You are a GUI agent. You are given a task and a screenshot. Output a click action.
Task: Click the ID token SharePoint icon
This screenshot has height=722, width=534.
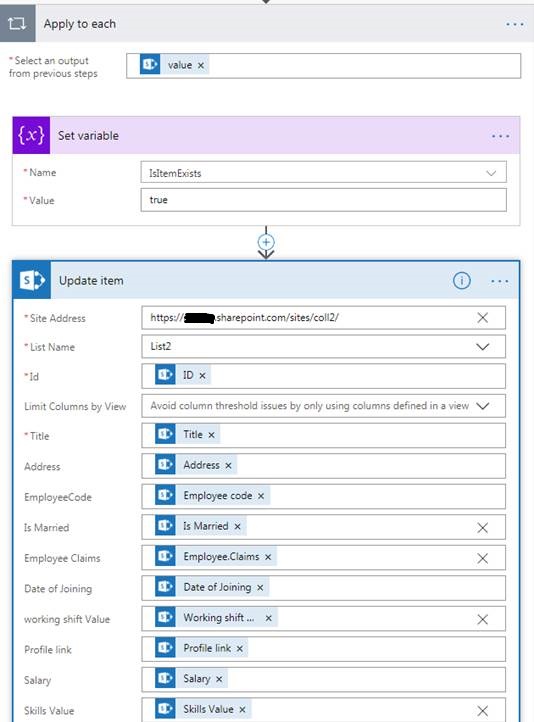point(165,375)
